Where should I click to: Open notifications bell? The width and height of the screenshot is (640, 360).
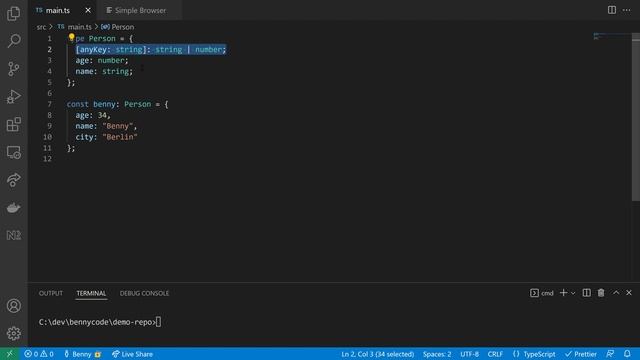[x=627, y=354]
